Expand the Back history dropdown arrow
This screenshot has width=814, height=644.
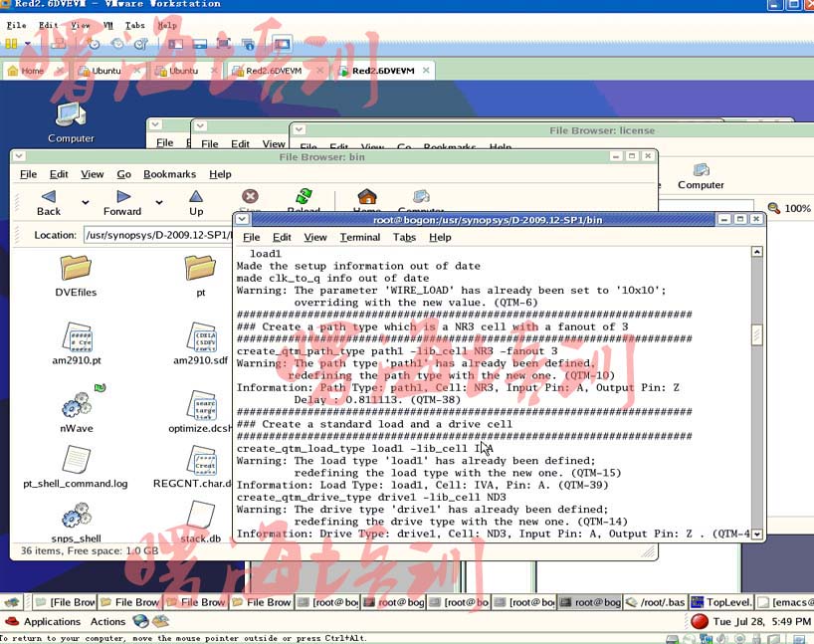[85, 203]
